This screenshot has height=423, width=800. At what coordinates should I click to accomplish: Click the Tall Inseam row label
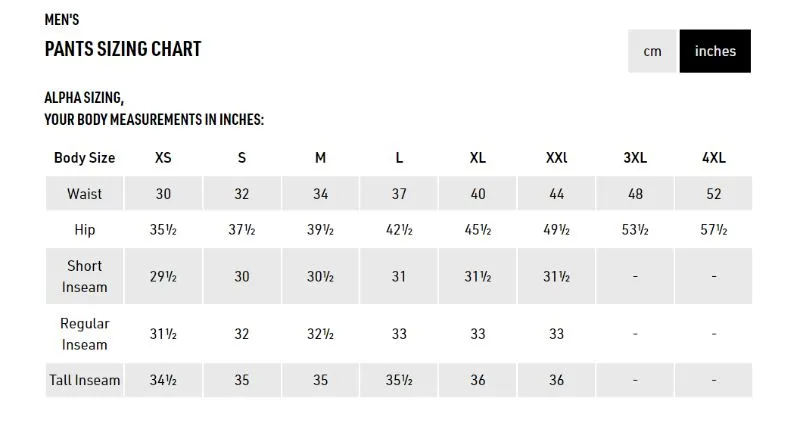[85, 380]
